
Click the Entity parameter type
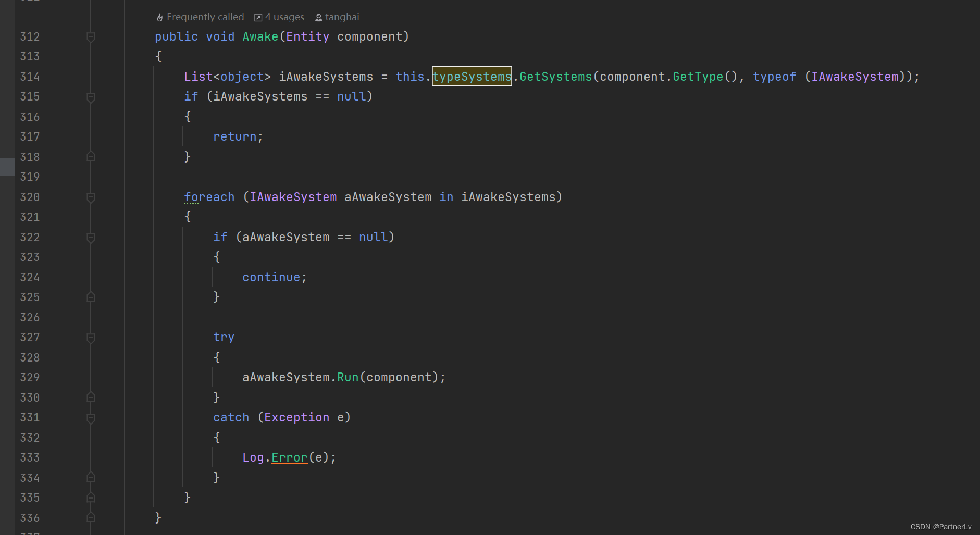click(307, 36)
